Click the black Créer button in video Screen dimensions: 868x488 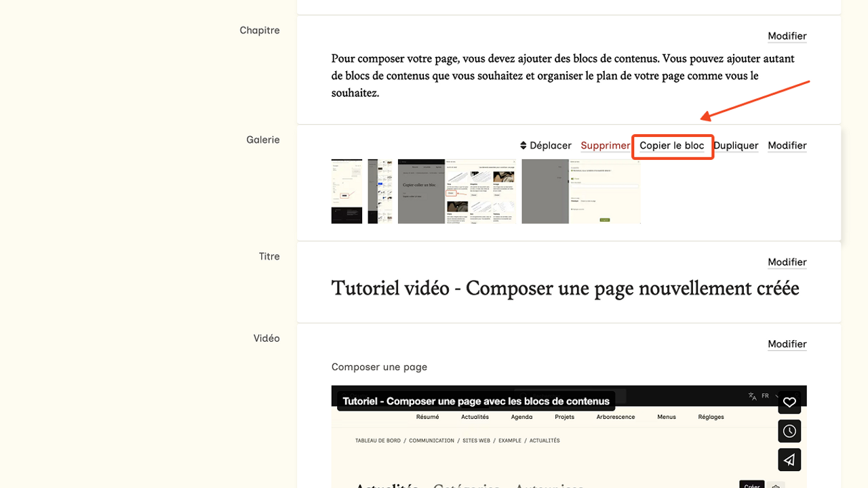(751, 485)
